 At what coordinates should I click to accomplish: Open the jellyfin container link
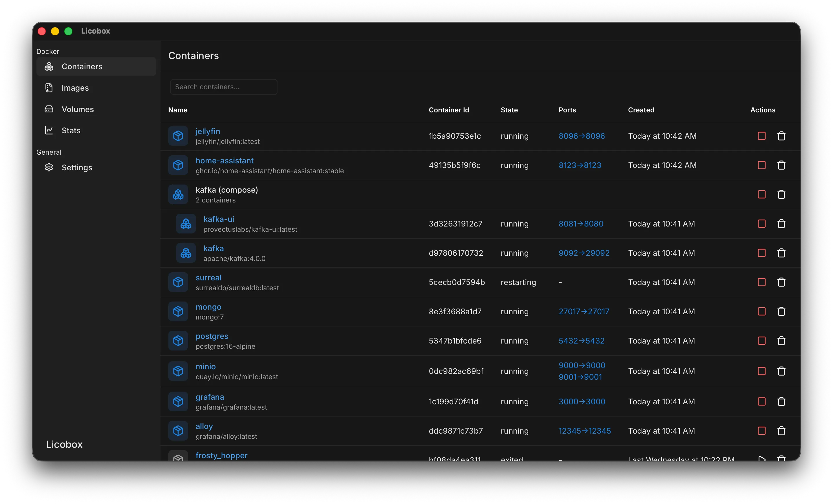tap(208, 131)
